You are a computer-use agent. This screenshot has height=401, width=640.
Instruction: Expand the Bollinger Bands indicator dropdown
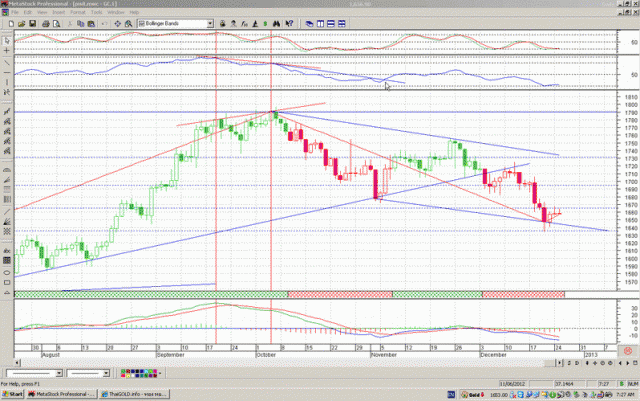210,24
